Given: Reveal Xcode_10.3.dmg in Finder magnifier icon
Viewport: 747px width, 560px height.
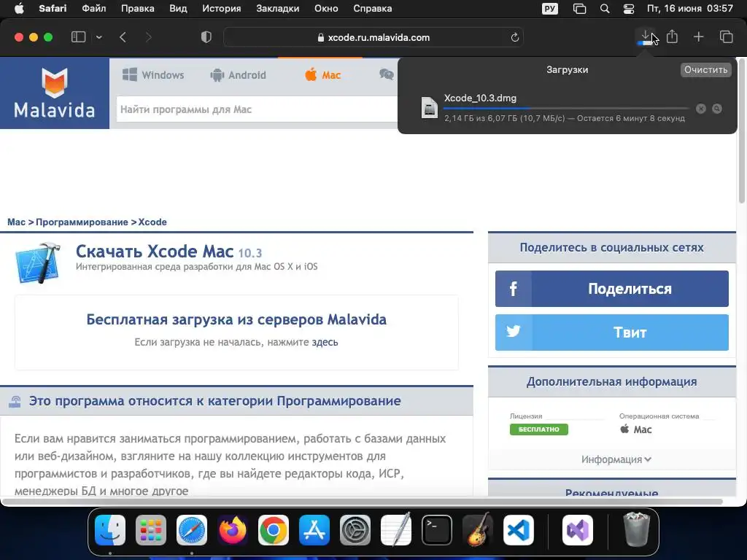Looking at the screenshot, I should (x=717, y=109).
